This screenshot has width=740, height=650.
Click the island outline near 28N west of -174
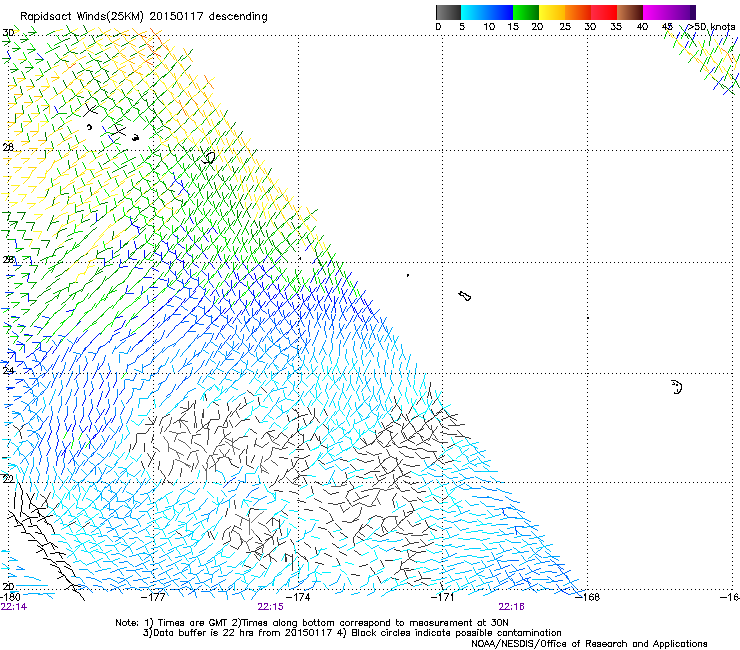coord(209,158)
